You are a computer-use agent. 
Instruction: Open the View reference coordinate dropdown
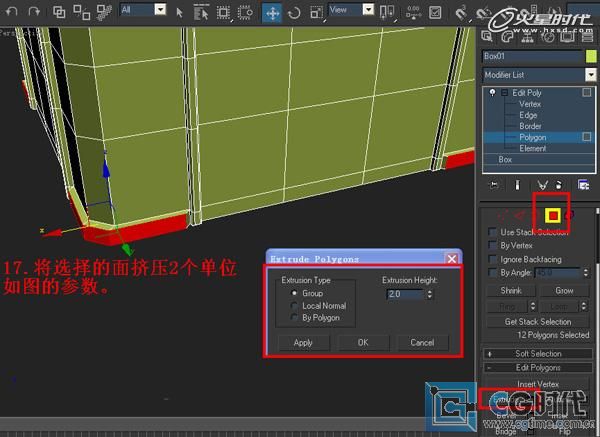(368, 9)
